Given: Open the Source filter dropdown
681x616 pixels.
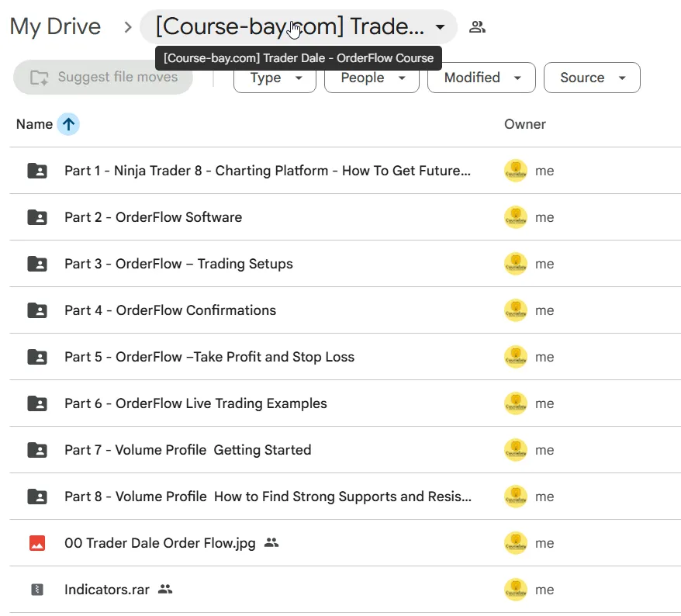Looking at the screenshot, I should click(592, 78).
